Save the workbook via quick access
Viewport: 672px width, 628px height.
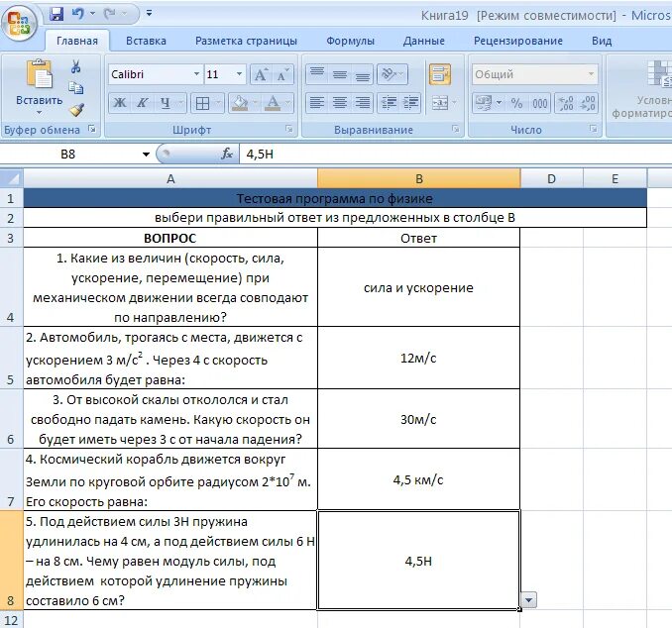point(56,14)
